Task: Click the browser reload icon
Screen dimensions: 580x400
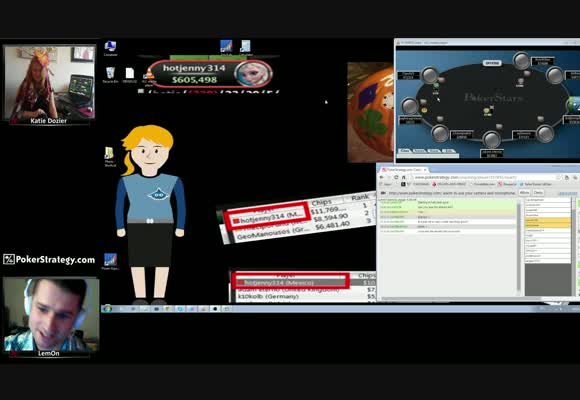Action: click(396, 177)
